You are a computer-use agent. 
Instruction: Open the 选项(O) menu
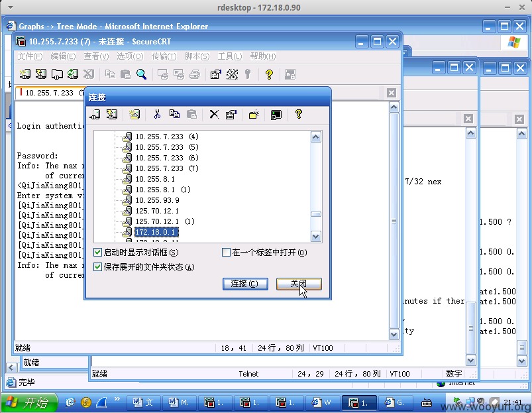(130, 56)
